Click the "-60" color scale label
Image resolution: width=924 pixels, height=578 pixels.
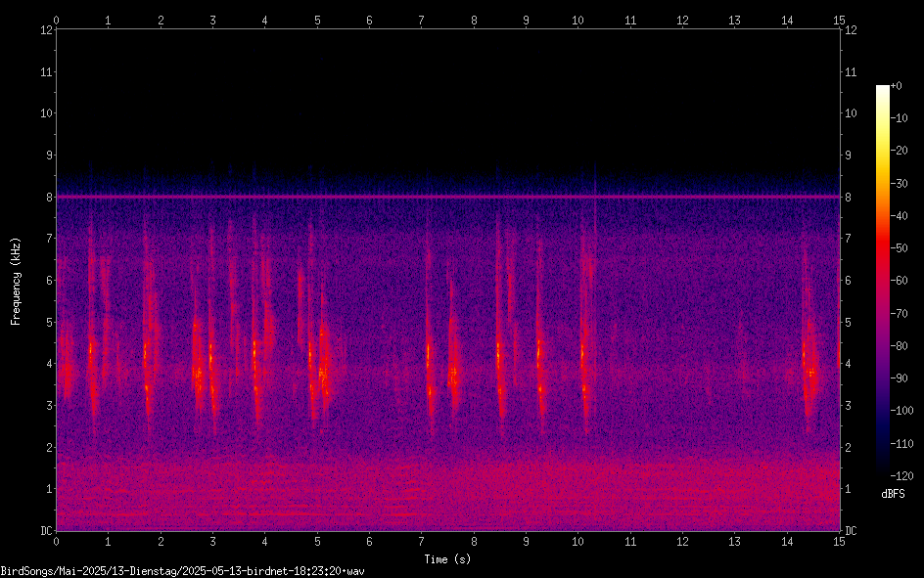click(x=899, y=281)
